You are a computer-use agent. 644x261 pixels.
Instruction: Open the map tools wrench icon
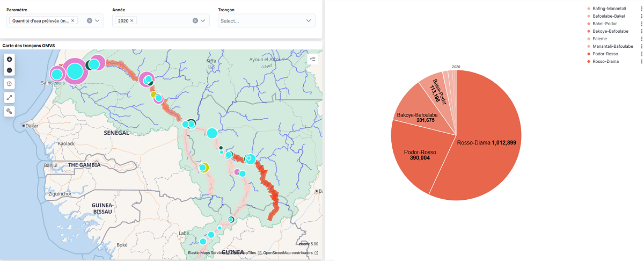click(x=10, y=111)
